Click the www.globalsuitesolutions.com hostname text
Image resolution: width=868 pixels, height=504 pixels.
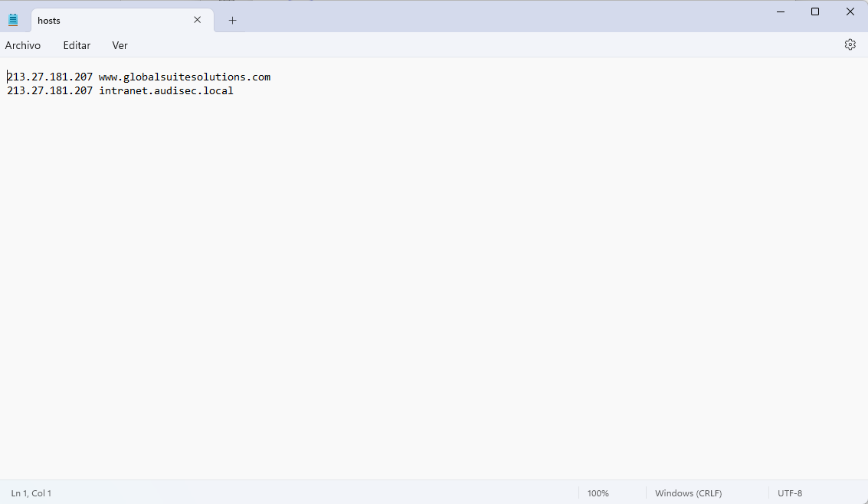click(185, 77)
